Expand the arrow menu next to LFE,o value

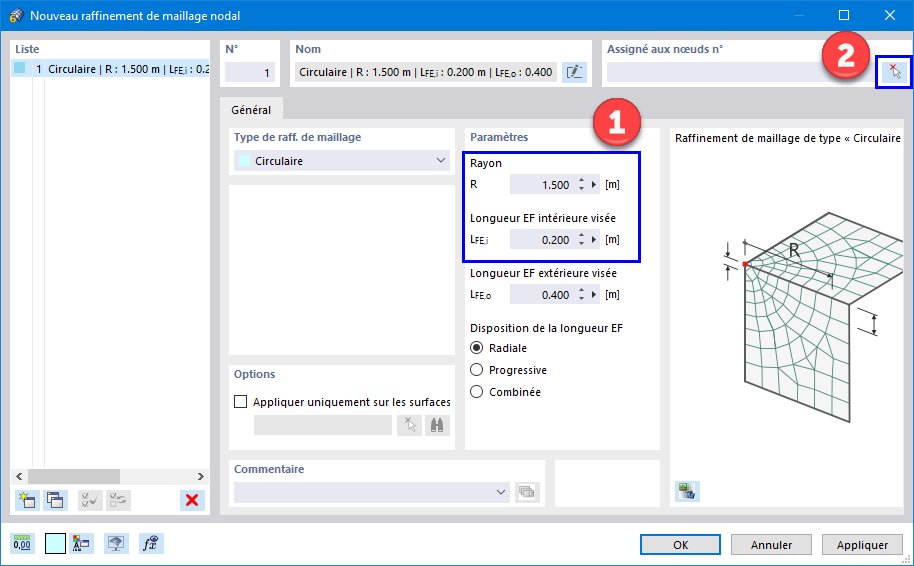(594, 294)
